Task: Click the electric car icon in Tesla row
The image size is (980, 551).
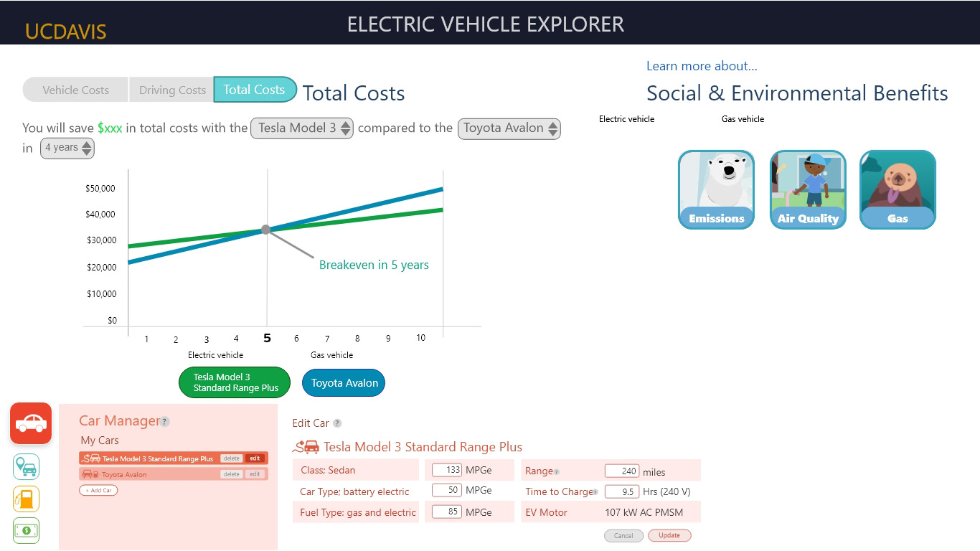Action: tap(91, 458)
